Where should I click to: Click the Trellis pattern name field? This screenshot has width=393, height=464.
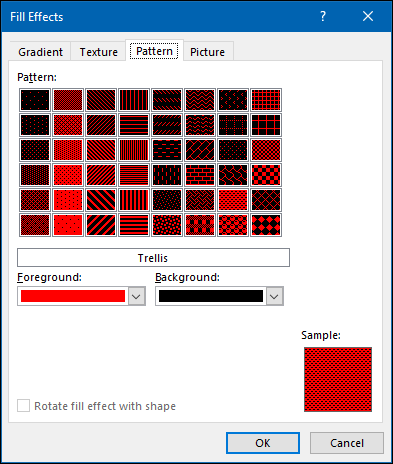coord(153,258)
